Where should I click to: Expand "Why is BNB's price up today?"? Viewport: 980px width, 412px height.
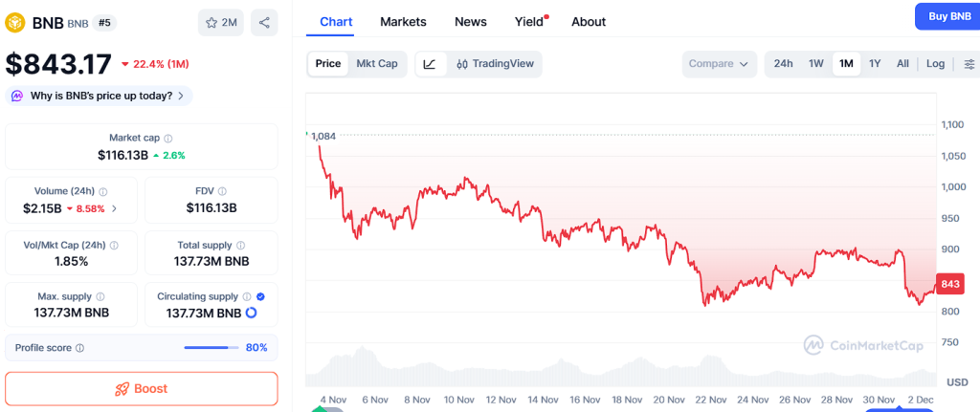click(100, 96)
